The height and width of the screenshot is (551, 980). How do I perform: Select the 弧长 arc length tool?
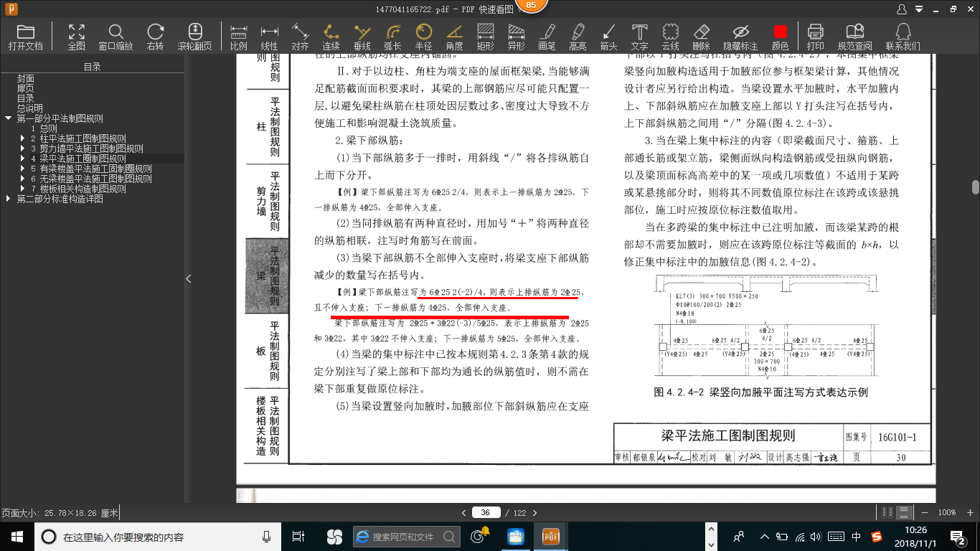click(x=392, y=37)
